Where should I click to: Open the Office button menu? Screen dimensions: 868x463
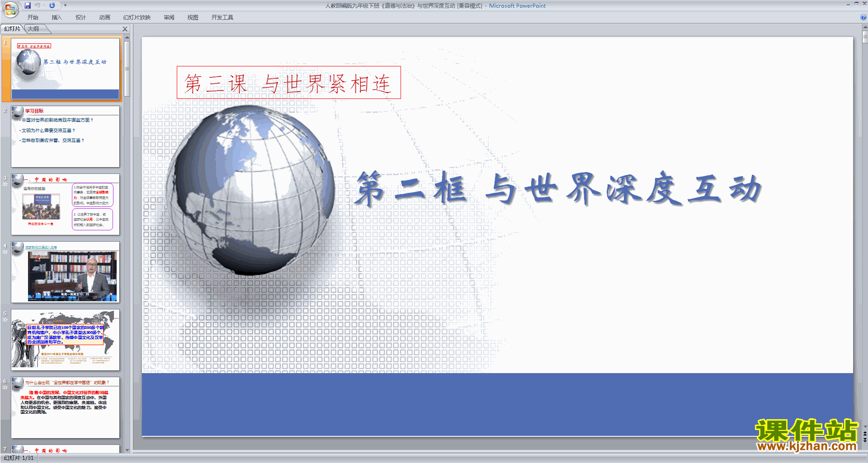click(x=10, y=9)
